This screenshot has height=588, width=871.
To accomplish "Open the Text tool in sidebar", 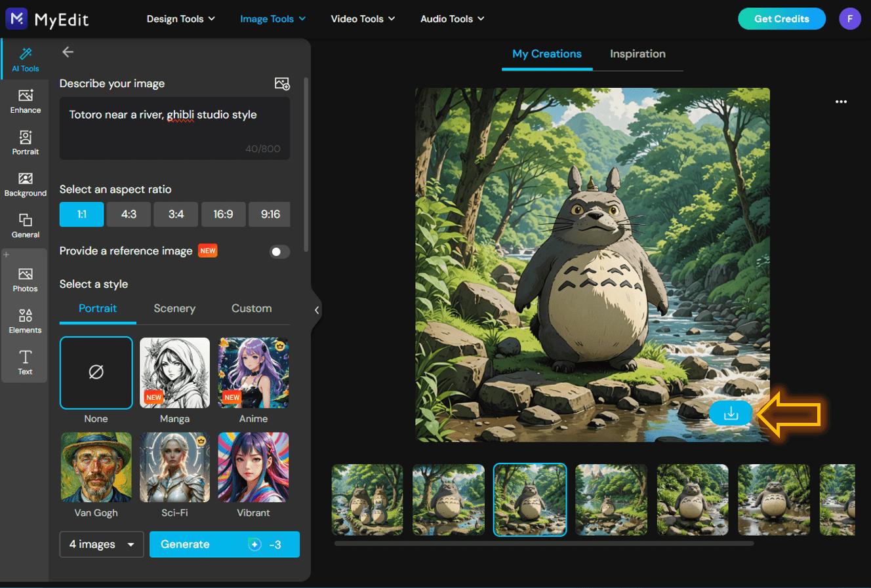I will pyautogui.click(x=25, y=362).
